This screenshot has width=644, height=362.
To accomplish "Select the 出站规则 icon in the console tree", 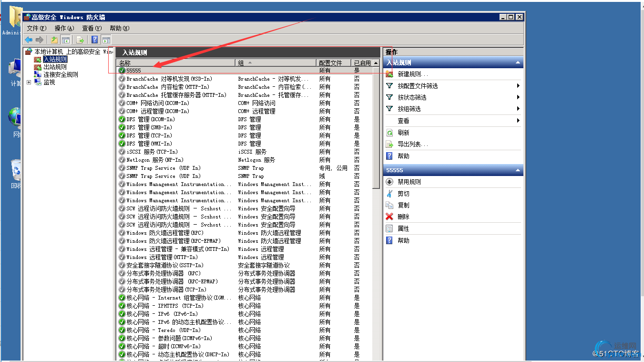I will tap(38, 67).
